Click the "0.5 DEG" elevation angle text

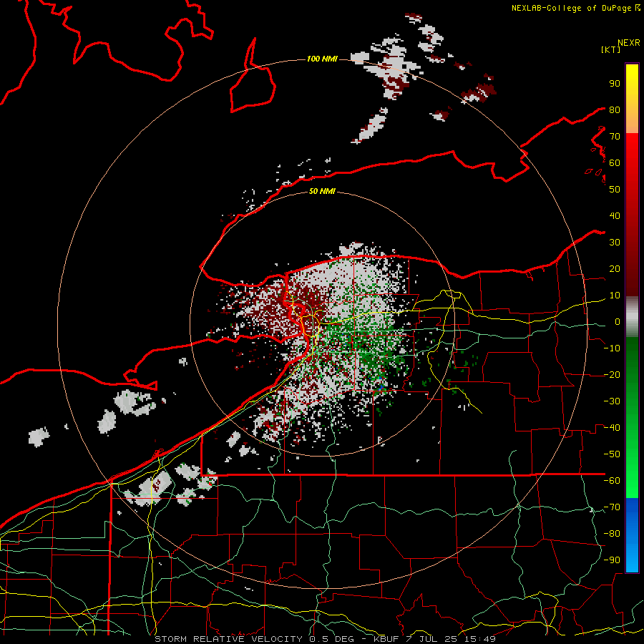(333, 639)
